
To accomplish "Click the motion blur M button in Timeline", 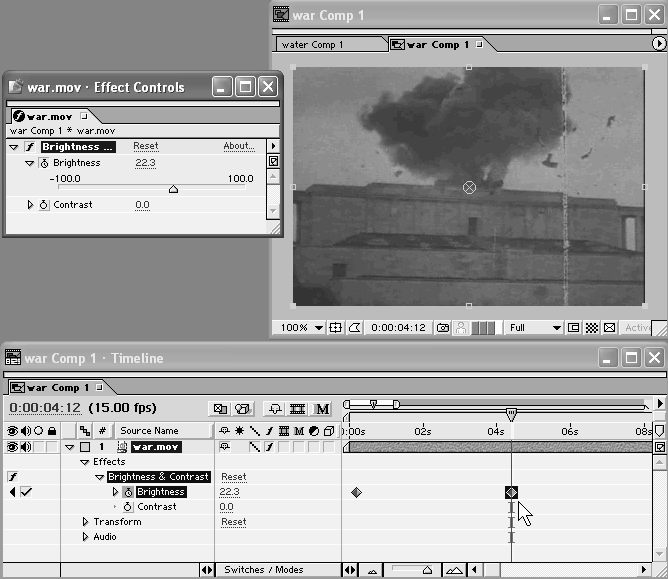I will click(323, 409).
